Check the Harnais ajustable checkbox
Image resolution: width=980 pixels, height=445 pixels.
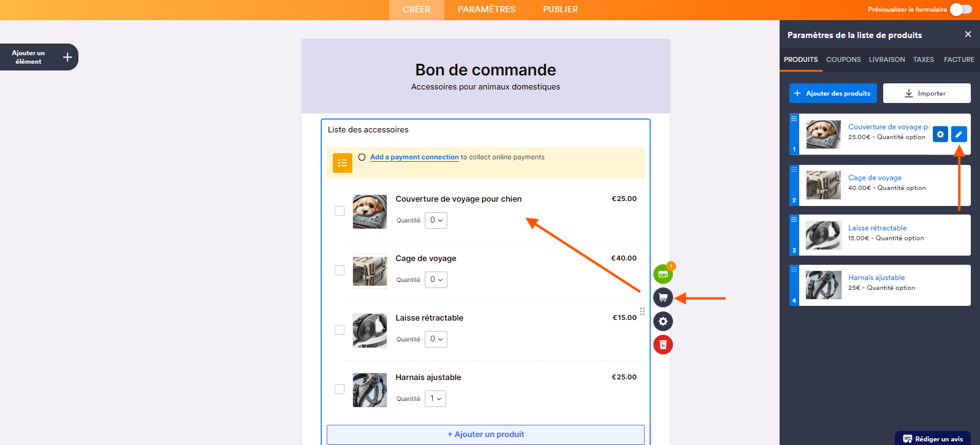(340, 389)
